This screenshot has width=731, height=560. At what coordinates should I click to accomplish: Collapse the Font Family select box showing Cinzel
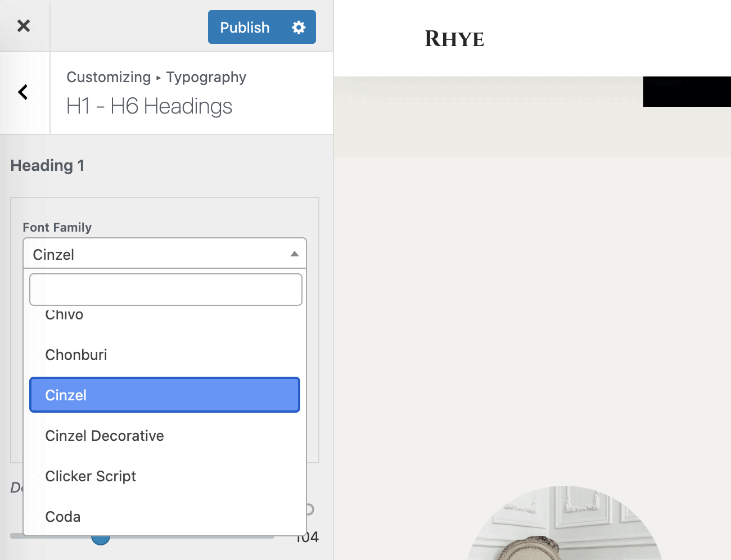click(157, 254)
